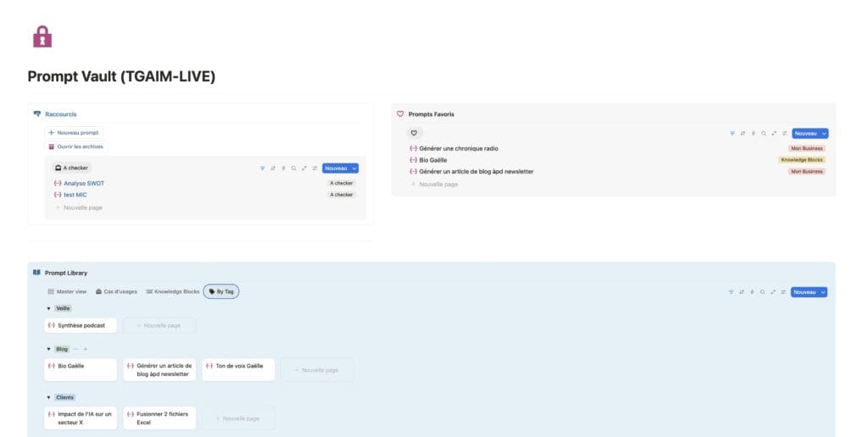The width and height of the screenshot is (868, 437).
Task: Open Générer un article de blog card in Blog group
Action: 159,370
